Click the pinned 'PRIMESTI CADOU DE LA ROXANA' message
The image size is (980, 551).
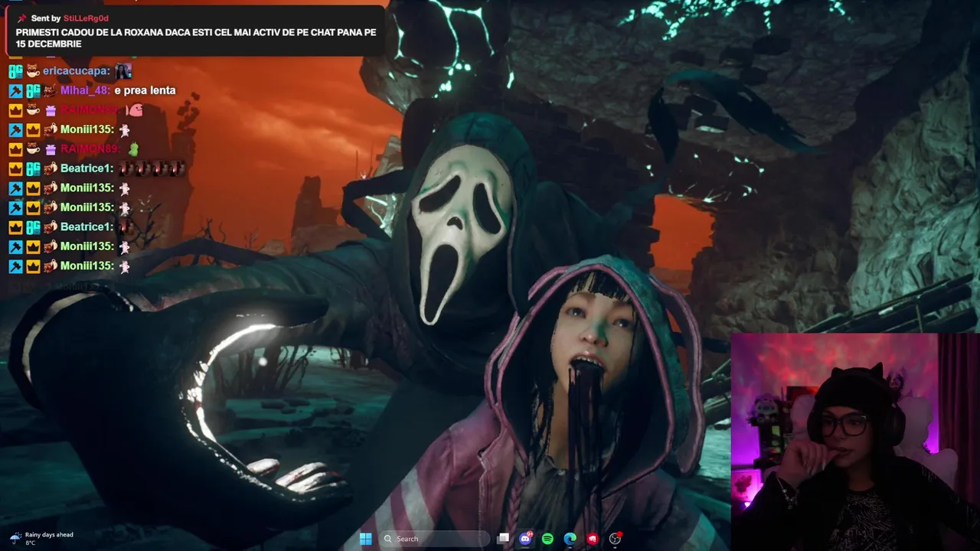pos(196,38)
